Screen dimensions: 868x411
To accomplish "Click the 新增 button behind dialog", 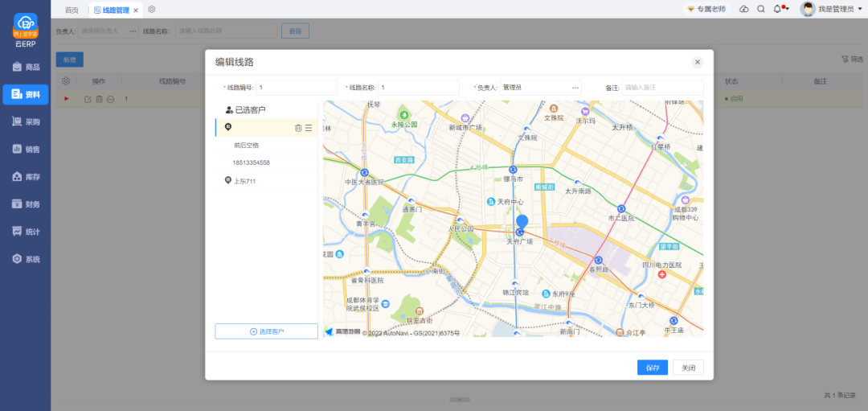I will coord(70,60).
